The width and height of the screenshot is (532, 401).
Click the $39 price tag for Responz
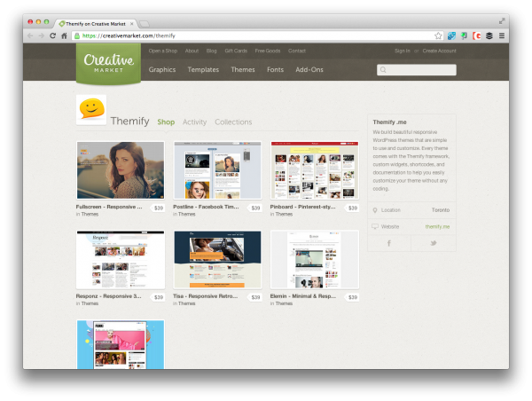tap(158, 297)
